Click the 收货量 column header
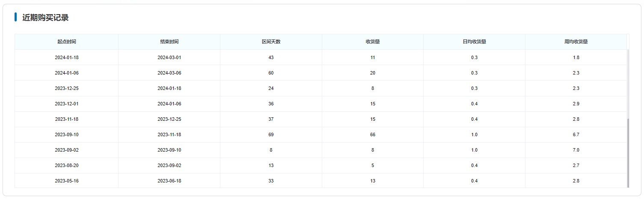Image resolution: width=644 pixels, height=200 pixels. pyautogui.click(x=373, y=42)
